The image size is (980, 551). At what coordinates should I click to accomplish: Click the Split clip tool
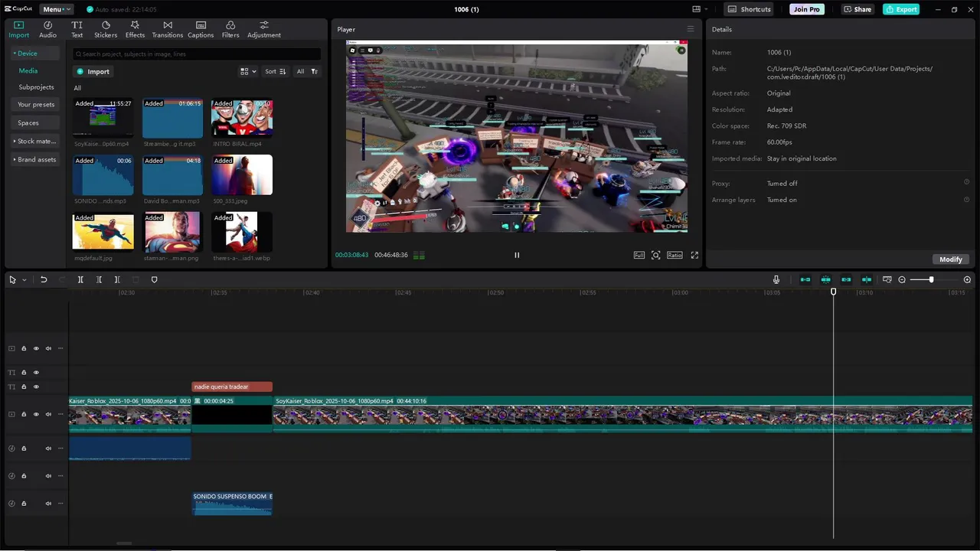(80, 279)
